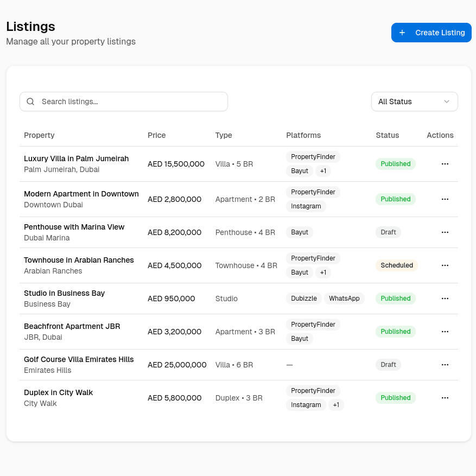Screen dimensions: 476x476
Task: Open actions menu for Duplex in City Walk
Action: pyautogui.click(x=445, y=398)
